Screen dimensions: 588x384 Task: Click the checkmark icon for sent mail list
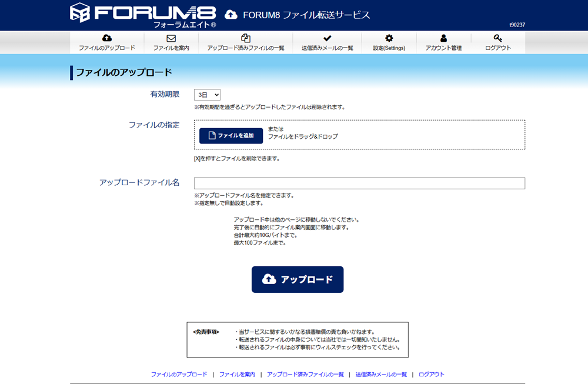tap(328, 38)
